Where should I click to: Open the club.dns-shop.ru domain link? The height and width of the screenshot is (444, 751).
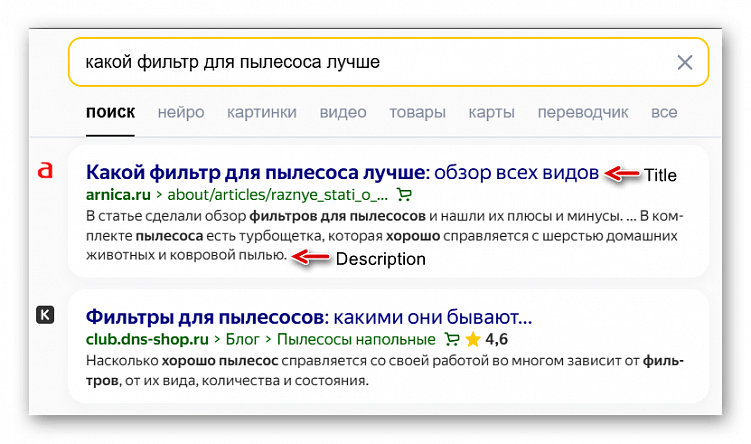coord(147,339)
